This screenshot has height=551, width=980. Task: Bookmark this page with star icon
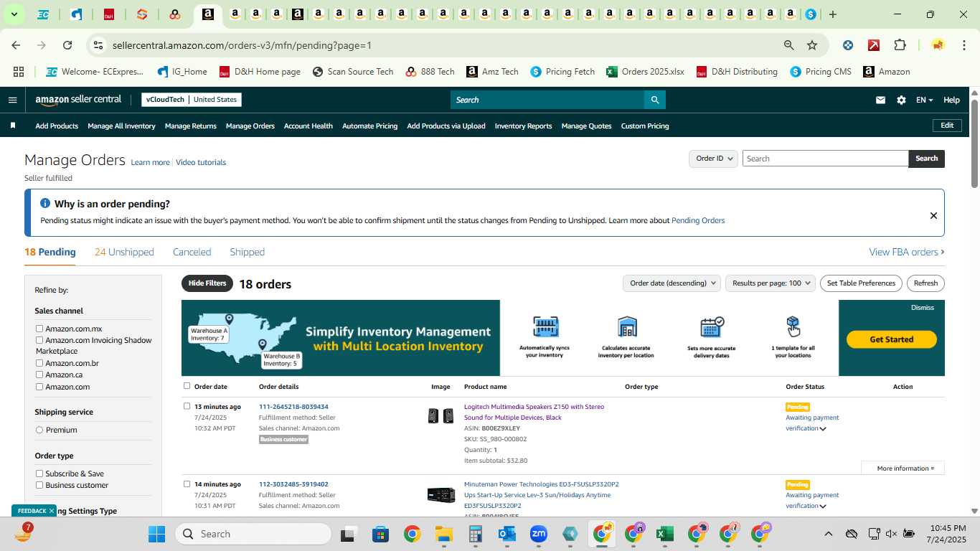click(x=812, y=45)
